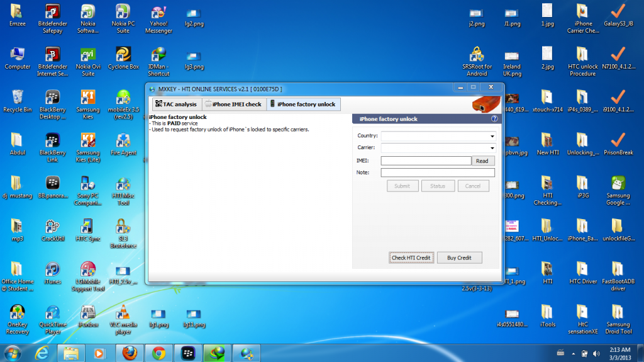Launch QuickTime Player shortcut
644x362 pixels.
[53, 320]
